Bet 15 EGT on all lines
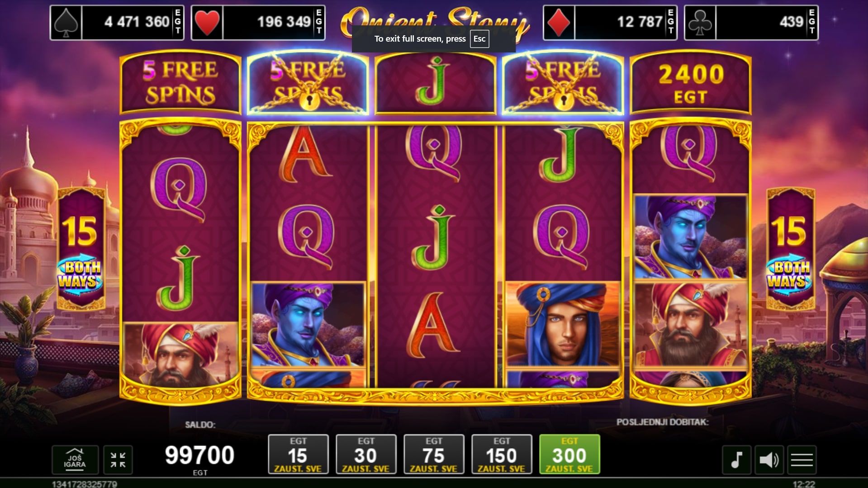 pyautogui.click(x=298, y=455)
